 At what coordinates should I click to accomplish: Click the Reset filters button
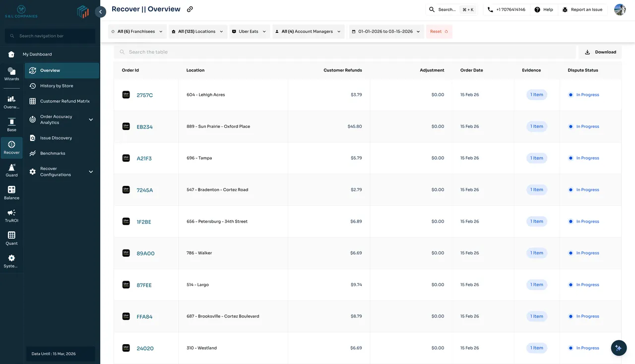[439, 32]
